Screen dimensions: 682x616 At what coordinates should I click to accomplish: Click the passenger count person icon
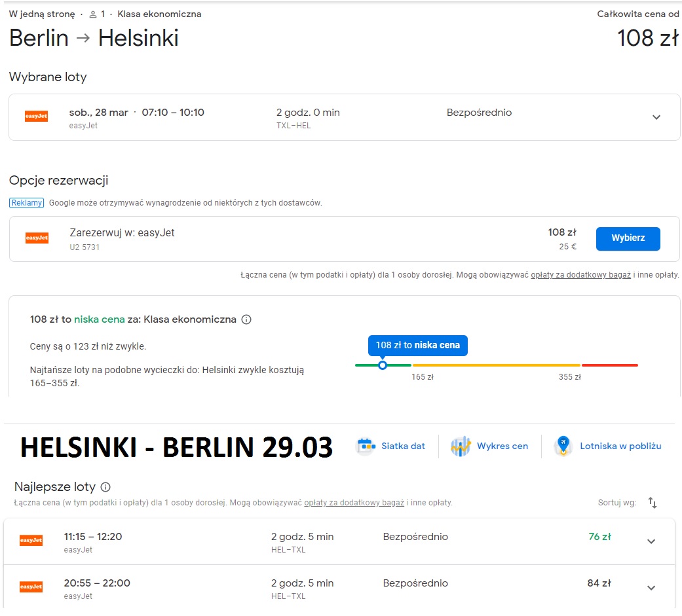click(92, 15)
